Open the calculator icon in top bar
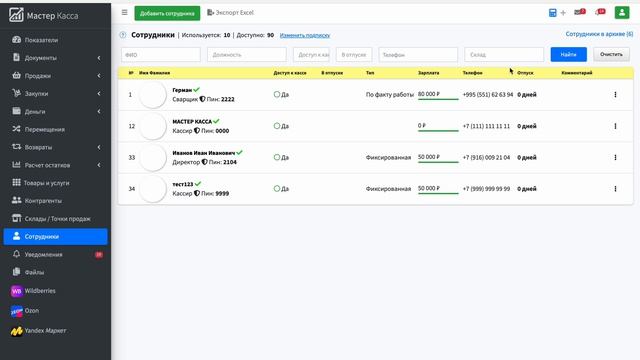The width and height of the screenshot is (640, 360). point(553,13)
